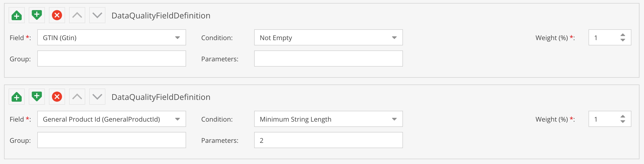The image size is (644, 164).
Task: Move General Product Id block down
Action: [x=97, y=97]
